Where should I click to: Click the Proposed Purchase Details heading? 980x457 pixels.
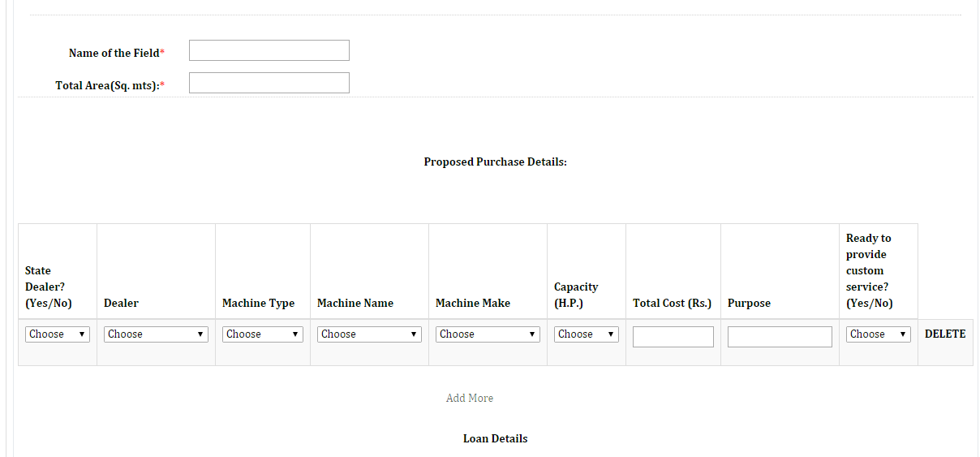(496, 162)
